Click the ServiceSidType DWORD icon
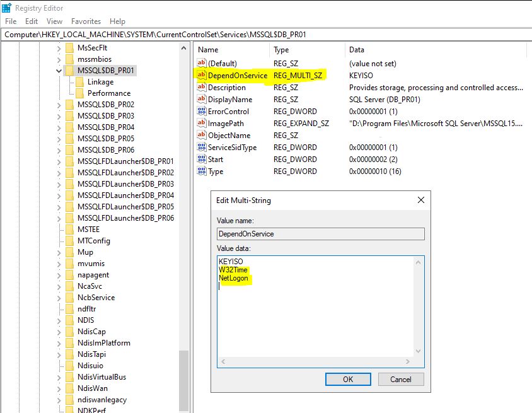532x413 pixels. (202, 147)
